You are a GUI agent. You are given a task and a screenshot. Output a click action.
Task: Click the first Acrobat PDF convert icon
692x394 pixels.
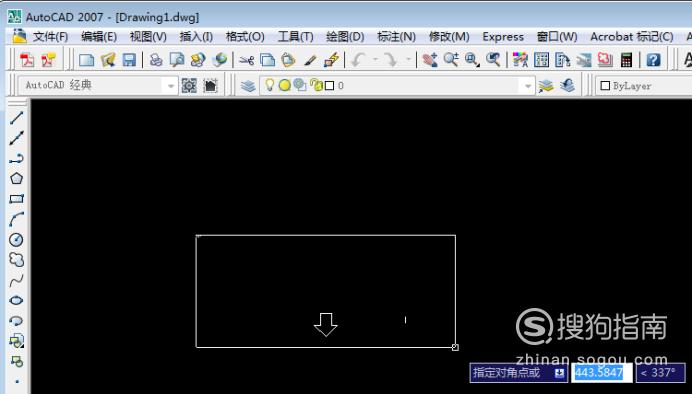27,60
